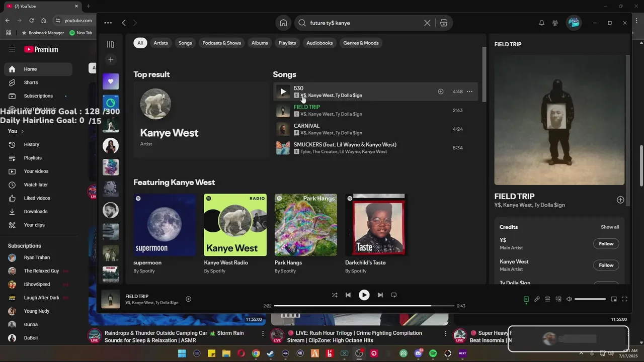Filter results by Songs
The height and width of the screenshot is (362, 644).
[185, 43]
